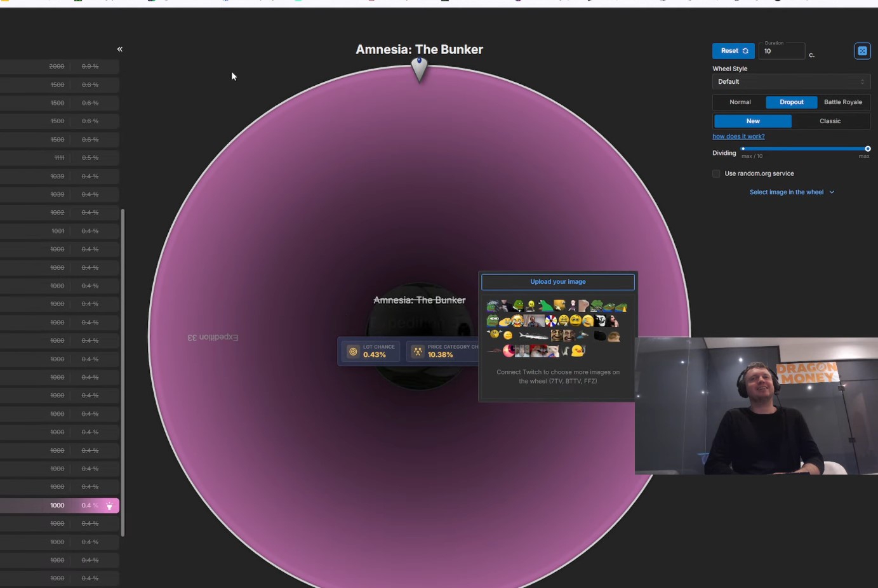Select the Dropout mode tab
This screenshot has height=588, width=878.
792,102
